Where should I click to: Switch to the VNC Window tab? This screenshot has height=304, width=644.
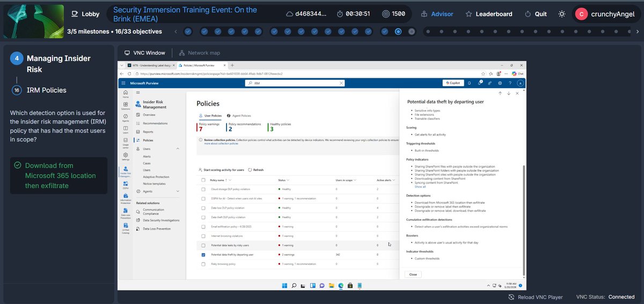point(145,53)
